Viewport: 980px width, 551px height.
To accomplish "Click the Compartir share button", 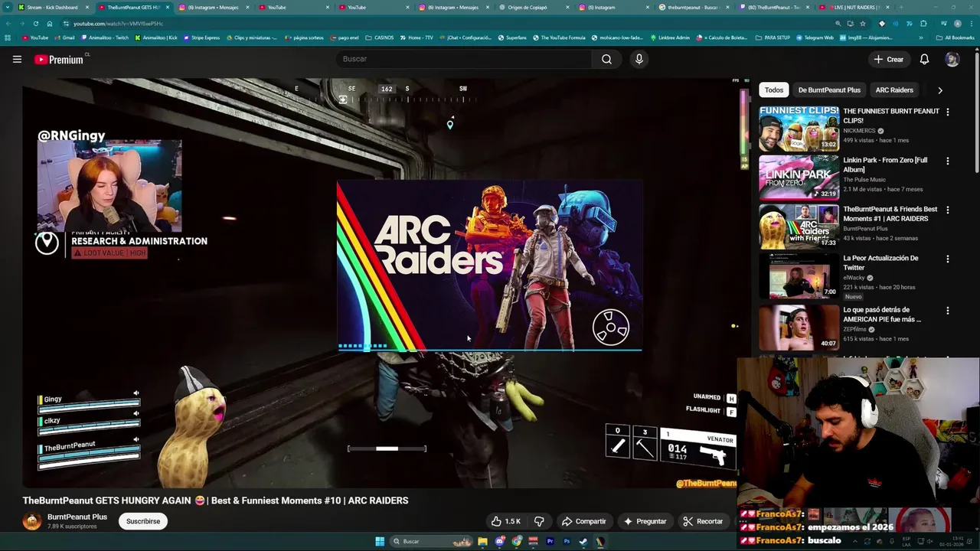I will coord(583,521).
